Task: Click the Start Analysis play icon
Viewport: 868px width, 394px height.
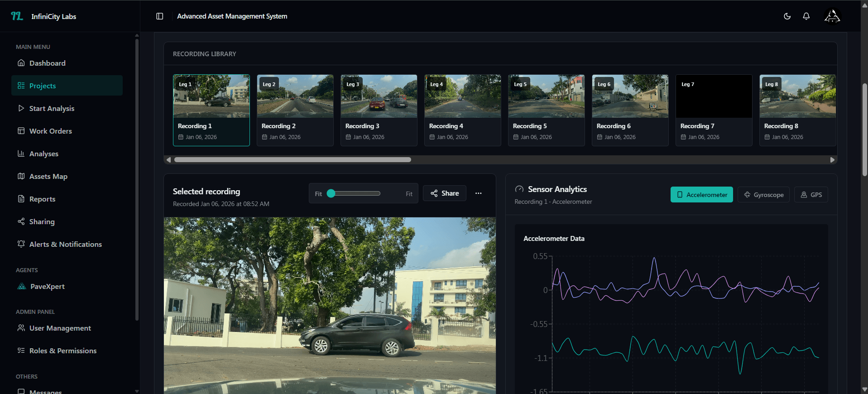Action: [21, 108]
